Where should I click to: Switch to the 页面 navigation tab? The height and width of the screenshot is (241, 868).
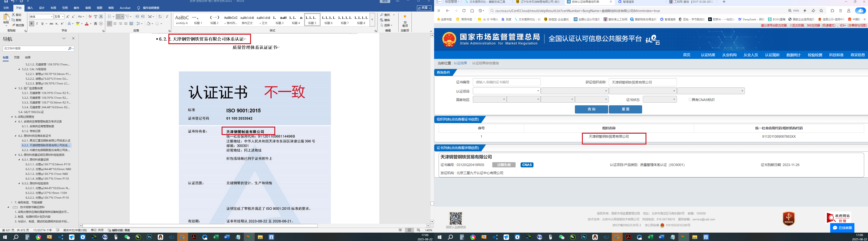click(x=17, y=57)
